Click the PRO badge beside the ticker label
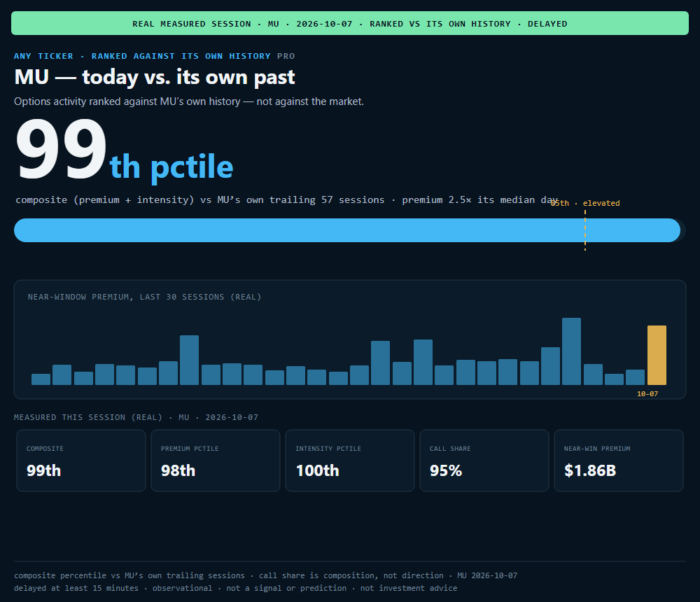 (286, 56)
